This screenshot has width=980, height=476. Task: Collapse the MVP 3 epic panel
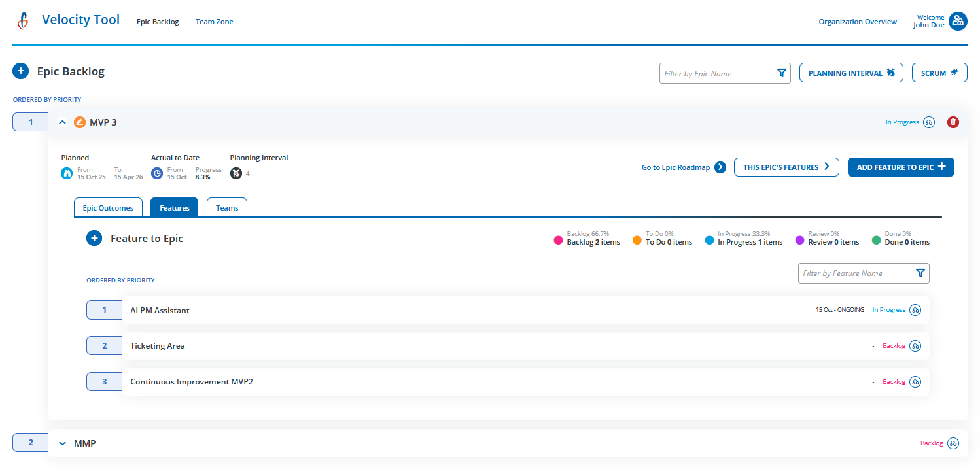pos(62,122)
